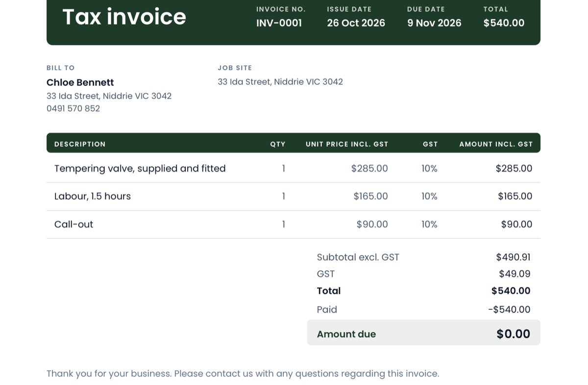The width and height of the screenshot is (588, 385).
Task: Click the 'BILL TO' label
Action: [61, 68]
